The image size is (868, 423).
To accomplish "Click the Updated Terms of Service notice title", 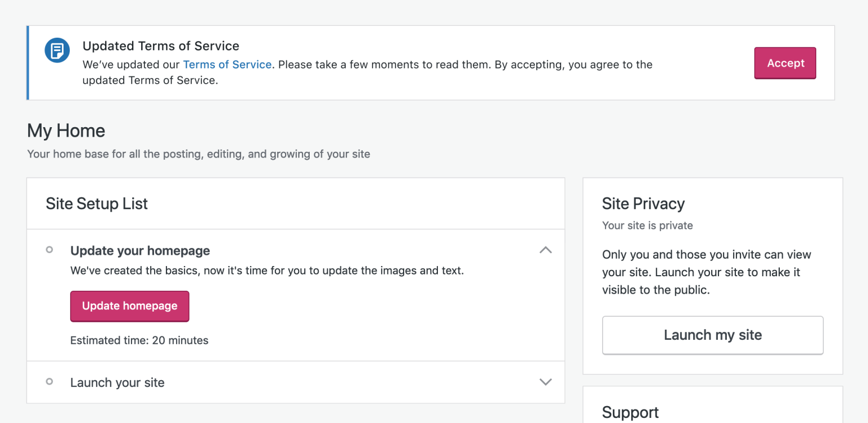I will pos(161,46).
